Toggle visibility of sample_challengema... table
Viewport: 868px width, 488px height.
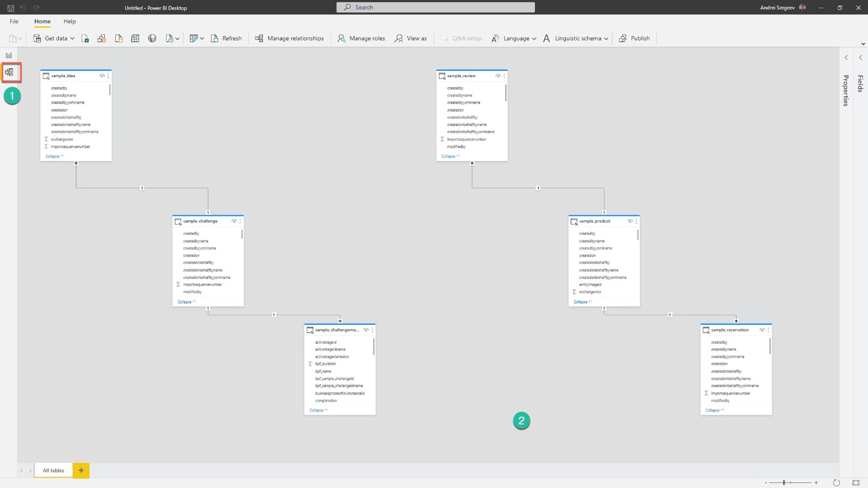(366, 330)
